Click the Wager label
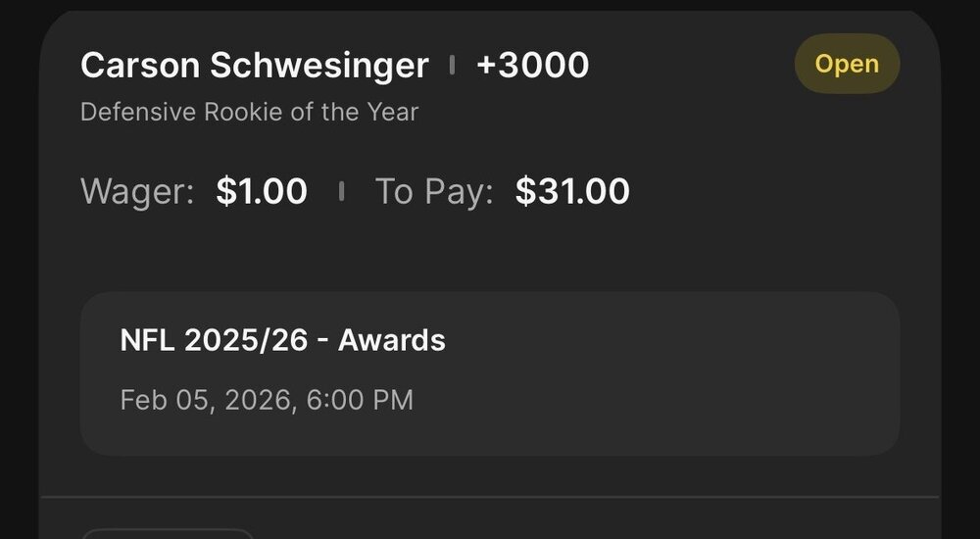The height and width of the screenshot is (539, 980). (137, 192)
